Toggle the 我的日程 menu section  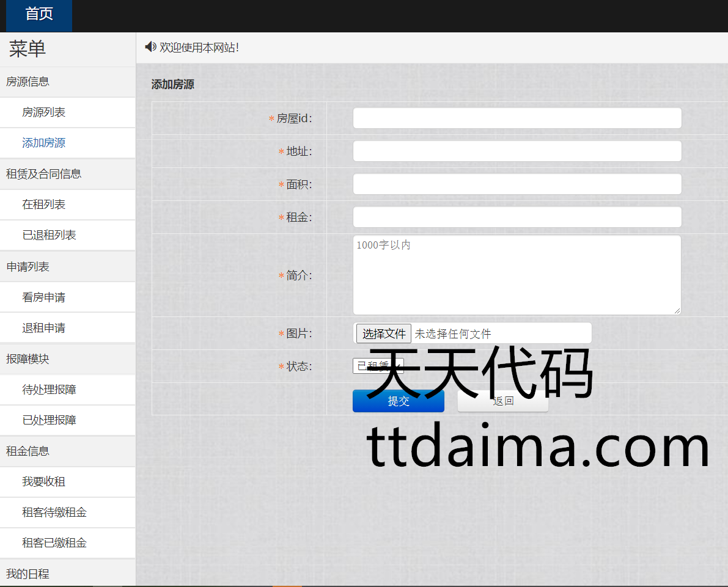point(28,574)
